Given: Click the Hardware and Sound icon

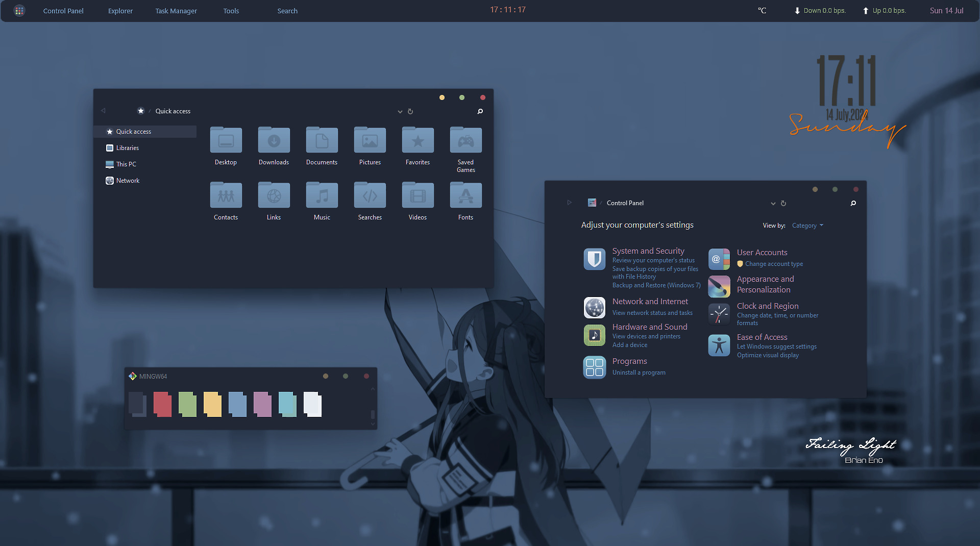Looking at the screenshot, I should click(594, 335).
